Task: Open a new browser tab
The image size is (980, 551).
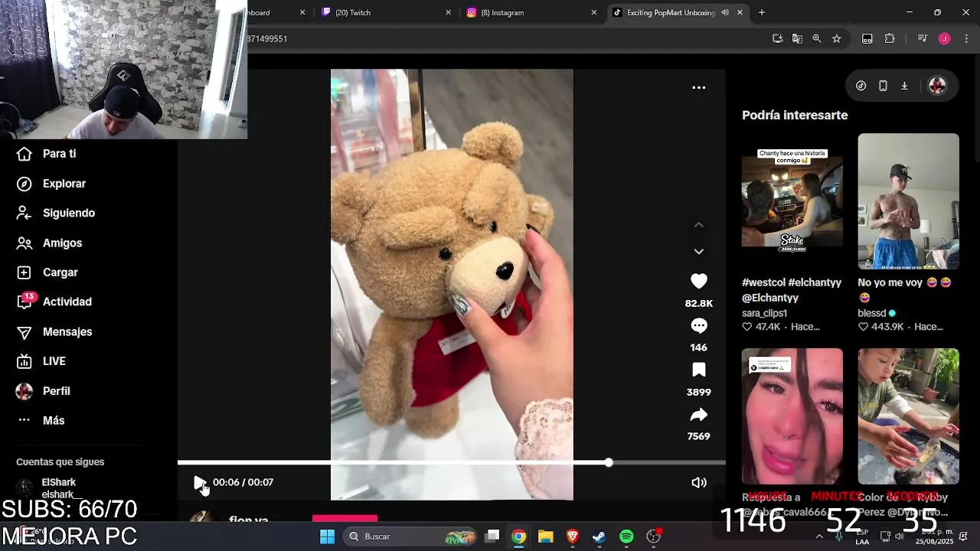Action: [762, 12]
